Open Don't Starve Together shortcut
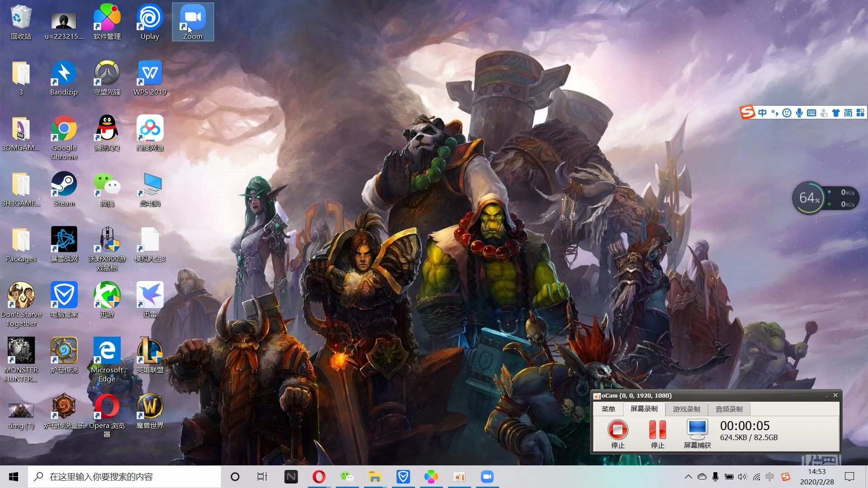Screen dimensions: 868x488 point(21,304)
